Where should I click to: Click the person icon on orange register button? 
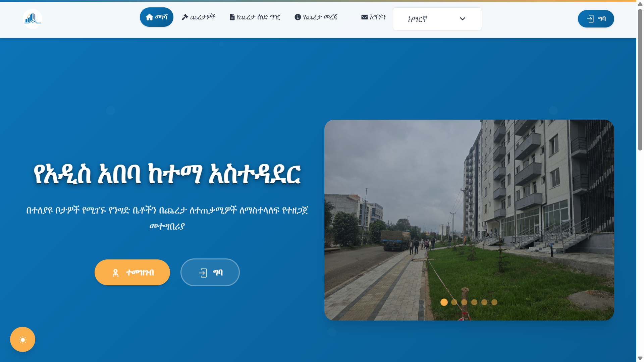point(115,273)
